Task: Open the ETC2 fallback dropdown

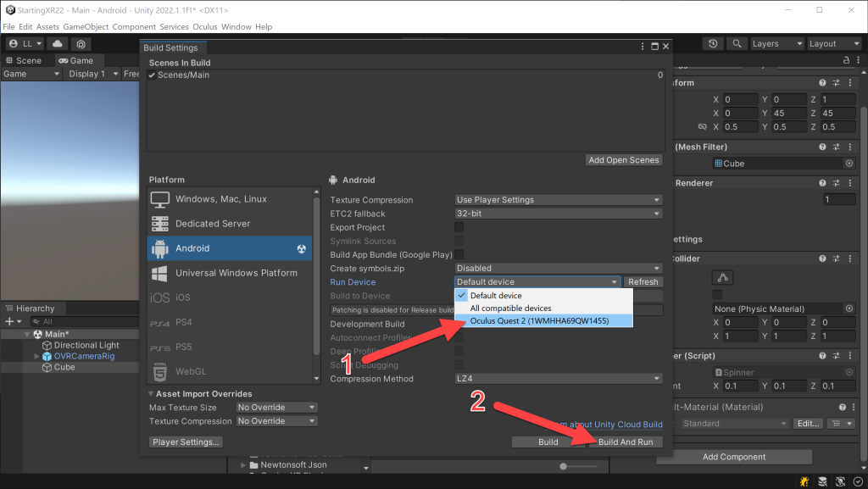Action: pos(559,214)
